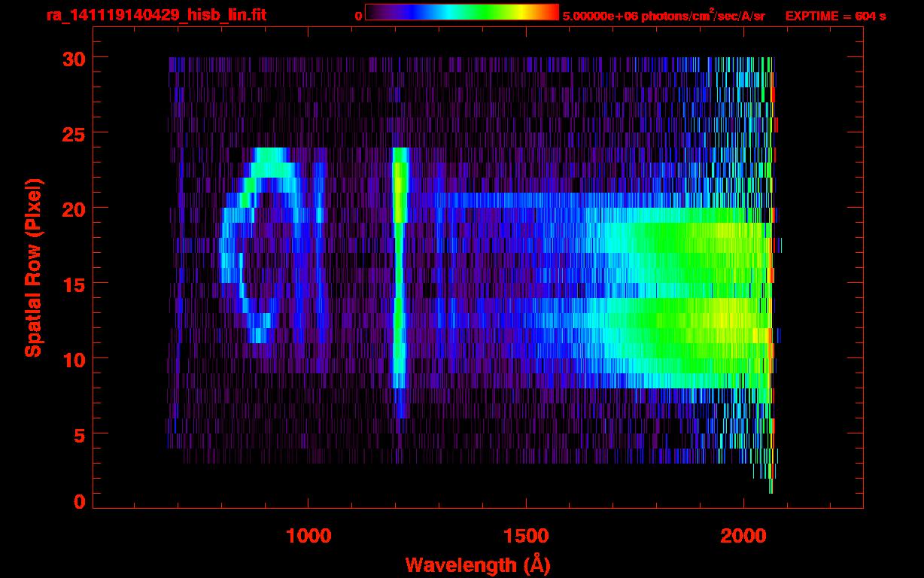Click the 1000 wavelength tick label
This screenshot has width=924, height=578.
[x=308, y=536]
